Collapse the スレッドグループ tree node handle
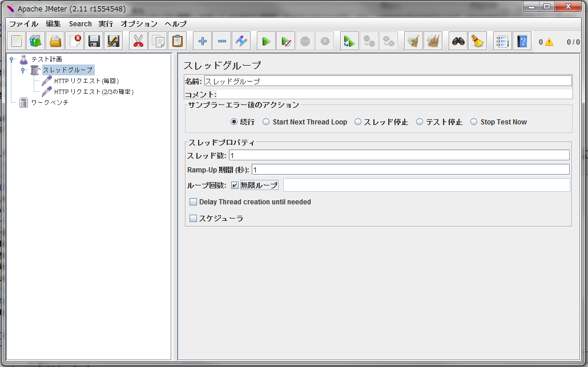Screen dimensions: 588x367 click(x=23, y=70)
